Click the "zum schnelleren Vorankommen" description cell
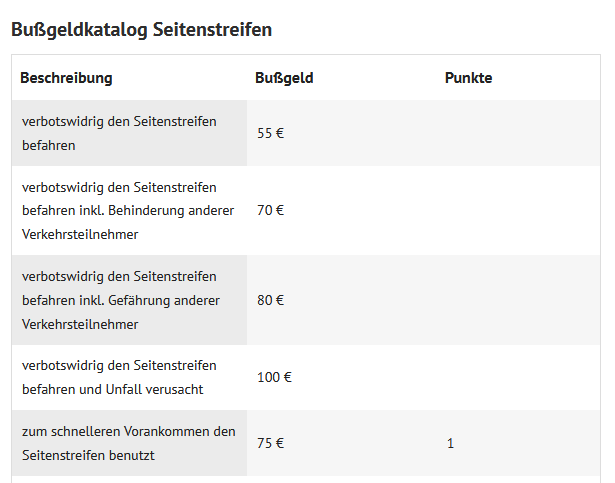 click(x=128, y=443)
